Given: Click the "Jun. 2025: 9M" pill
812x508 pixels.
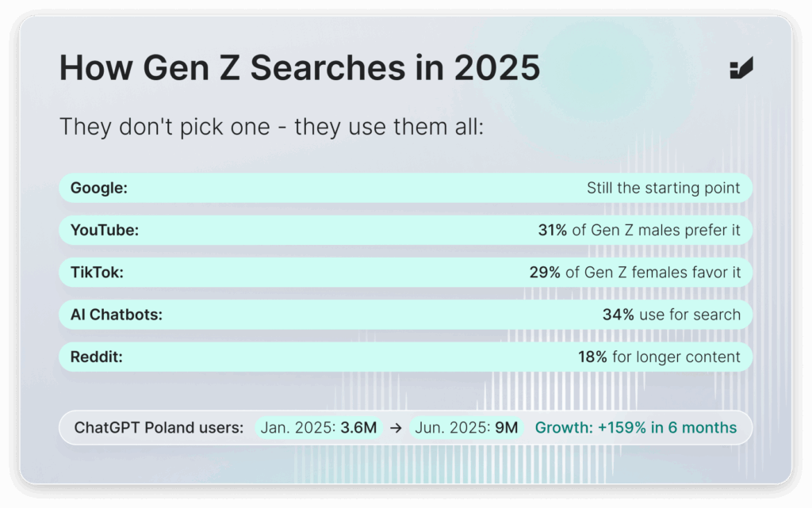Looking at the screenshot, I should [467, 428].
